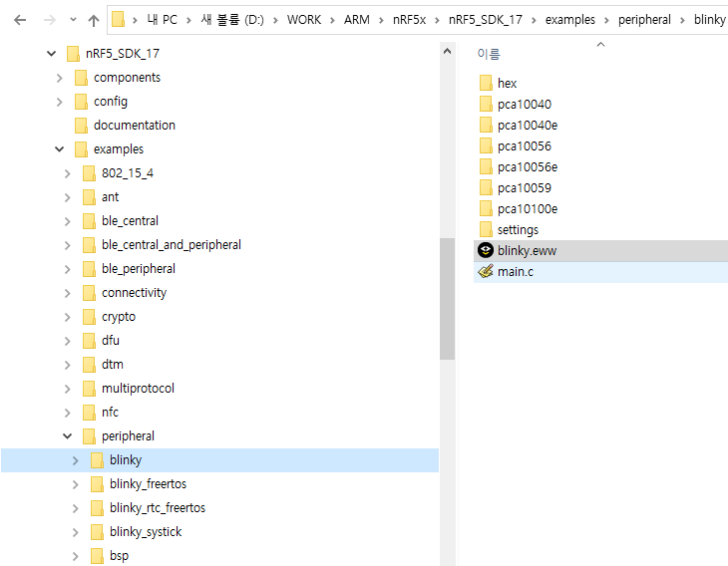
Task: Click the hex folder icon
Action: 486,83
